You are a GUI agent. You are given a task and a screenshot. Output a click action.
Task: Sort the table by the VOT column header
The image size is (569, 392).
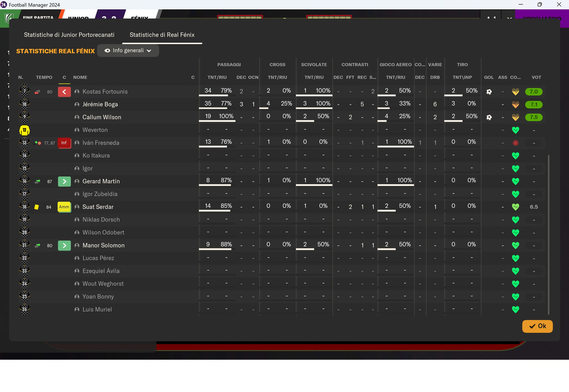coord(536,77)
